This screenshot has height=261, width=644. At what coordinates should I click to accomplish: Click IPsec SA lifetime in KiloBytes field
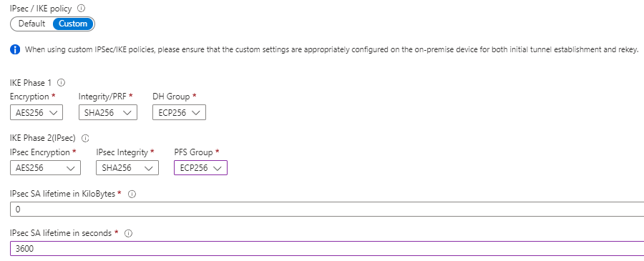tap(327, 210)
